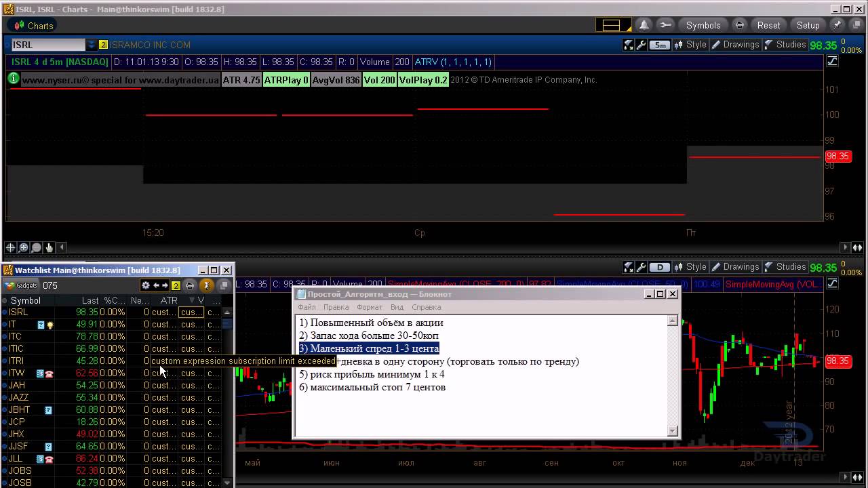Open the 5m timeframe selector

pyautogui.click(x=660, y=45)
